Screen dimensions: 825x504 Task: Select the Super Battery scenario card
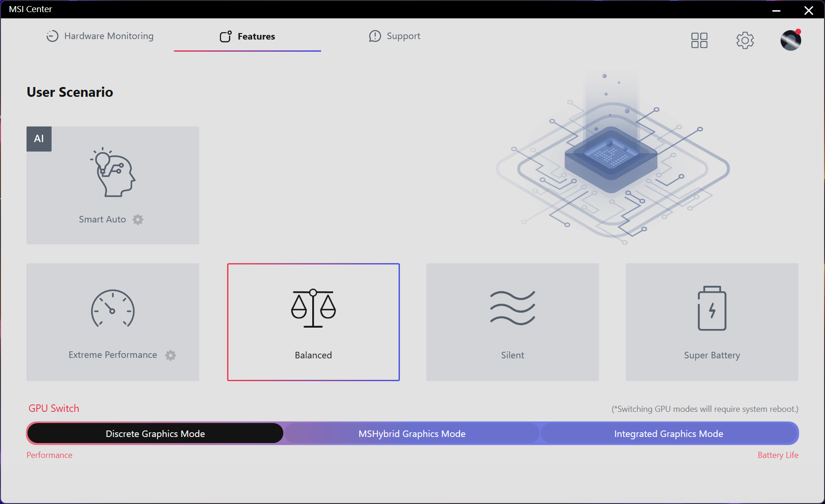712,322
